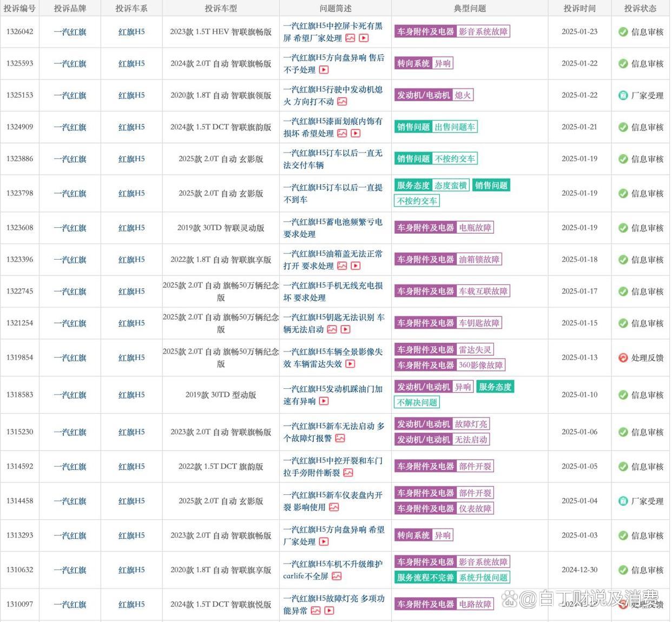Play the video icon in complaint 1321254 row
Image resolution: width=672 pixels, height=622 pixels.
click(345, 329)
